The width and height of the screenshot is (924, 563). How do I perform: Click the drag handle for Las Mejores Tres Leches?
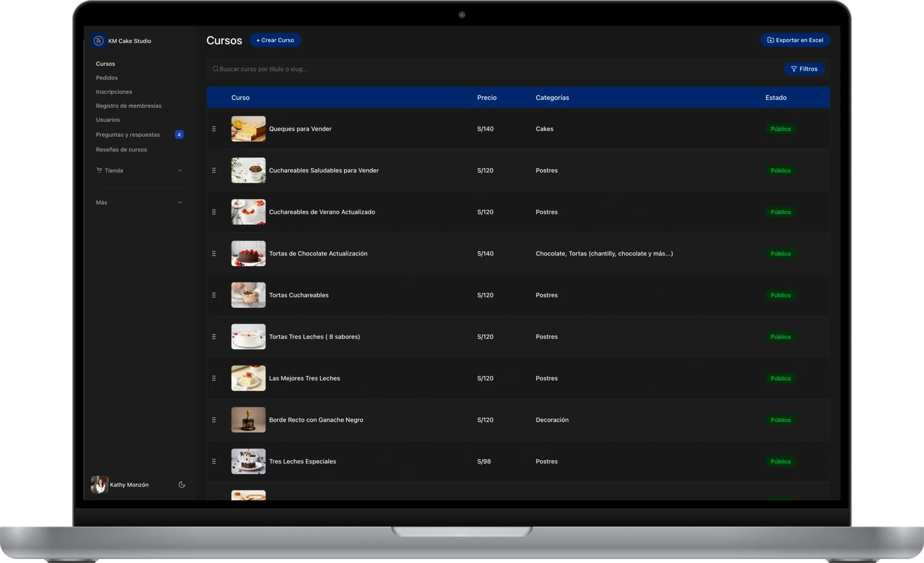(214, 378)
